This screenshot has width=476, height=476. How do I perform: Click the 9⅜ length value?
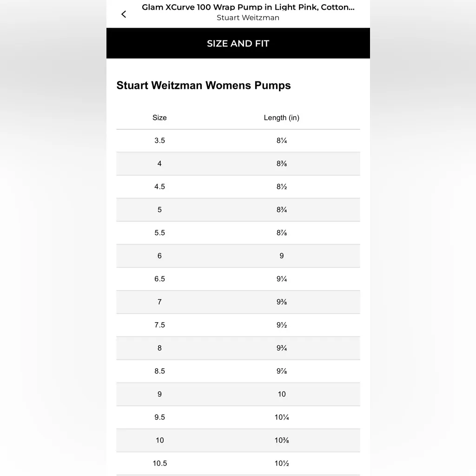pyautogui.click(x=281, y=302)
